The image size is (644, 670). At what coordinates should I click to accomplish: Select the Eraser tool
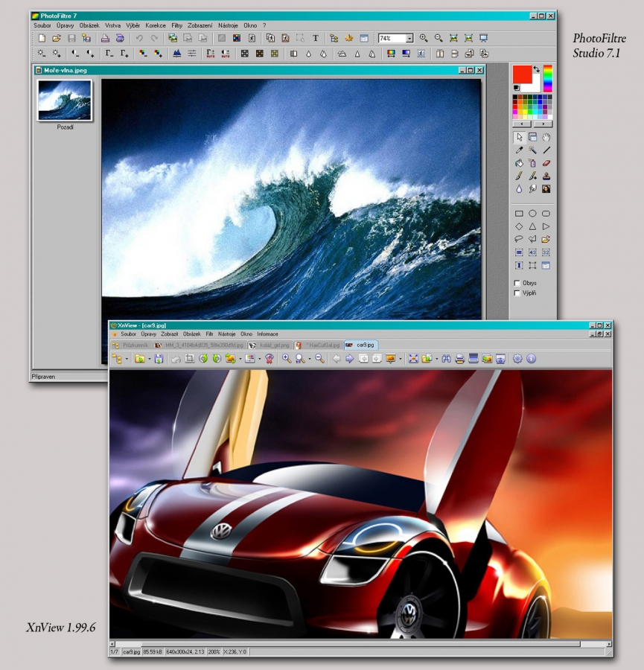[x=546, y=163]
